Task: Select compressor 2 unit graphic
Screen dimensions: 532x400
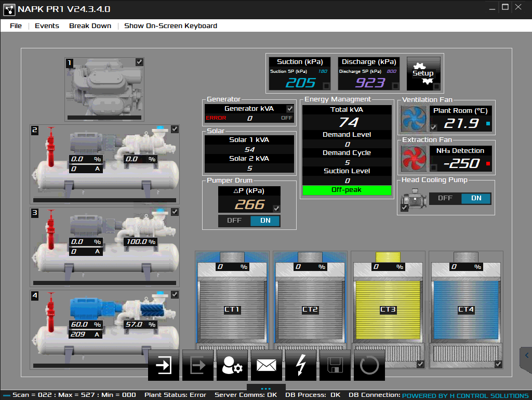Action: click(x=104, y=164)
